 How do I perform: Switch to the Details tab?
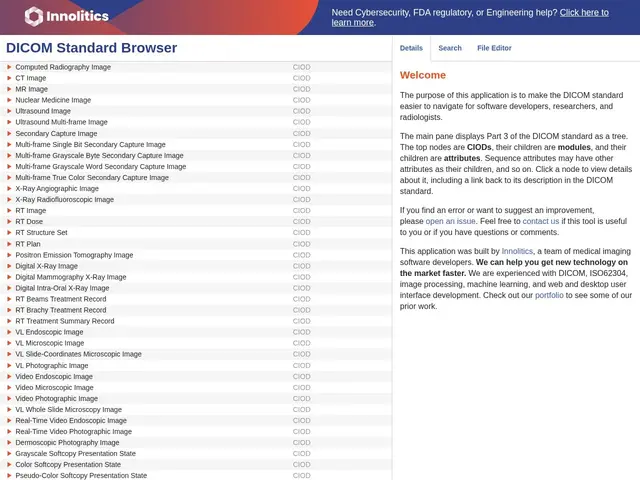(x=411, y=48)
